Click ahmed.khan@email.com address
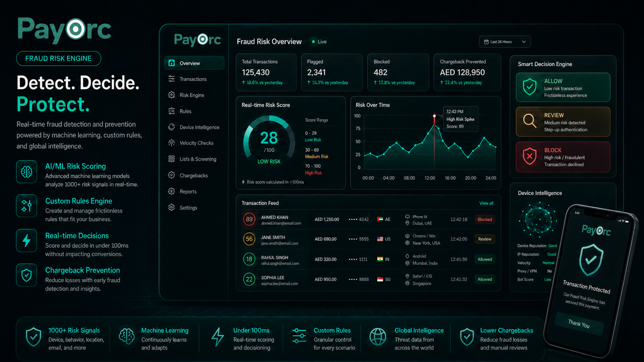 (x=281, y=224)
